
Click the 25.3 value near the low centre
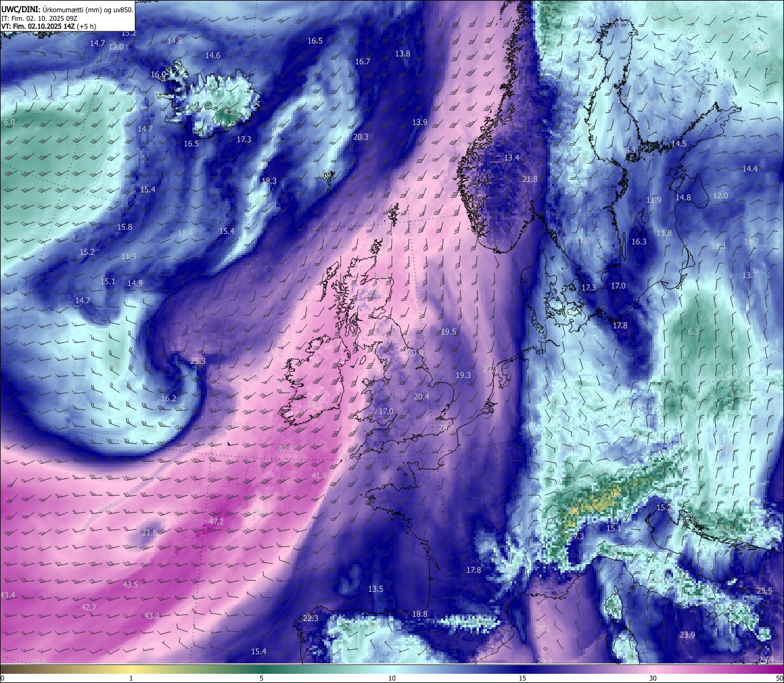(198, 361)
